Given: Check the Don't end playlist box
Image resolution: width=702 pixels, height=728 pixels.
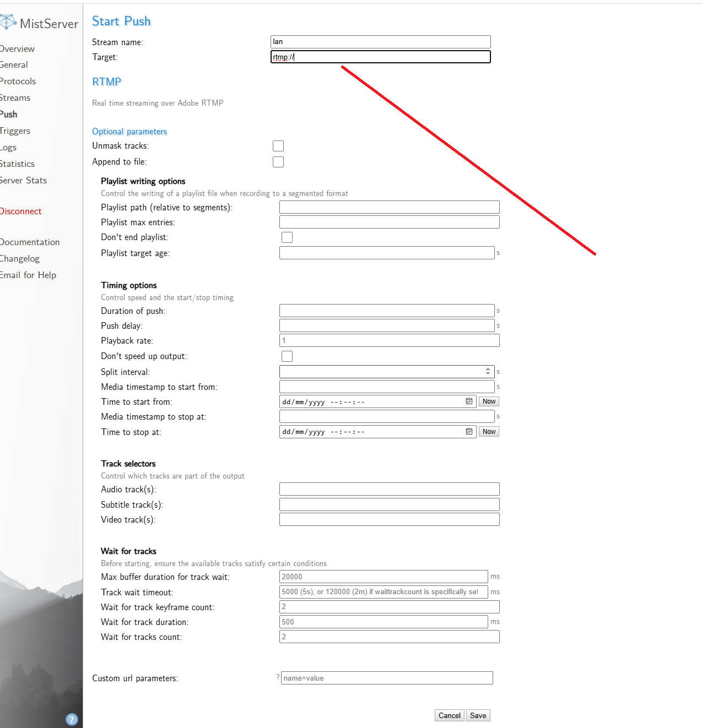Looking at the screenshot, I should (287, 237).
